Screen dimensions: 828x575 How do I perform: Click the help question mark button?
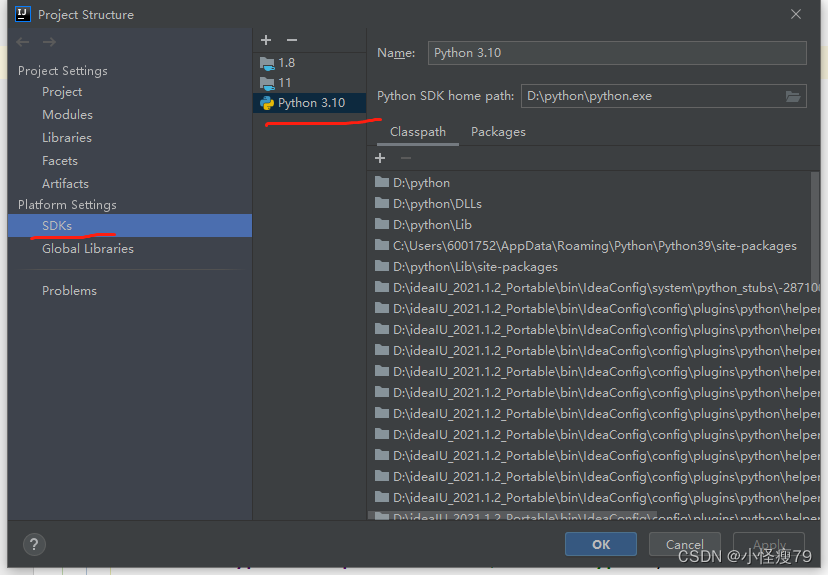tap(34, 544)
